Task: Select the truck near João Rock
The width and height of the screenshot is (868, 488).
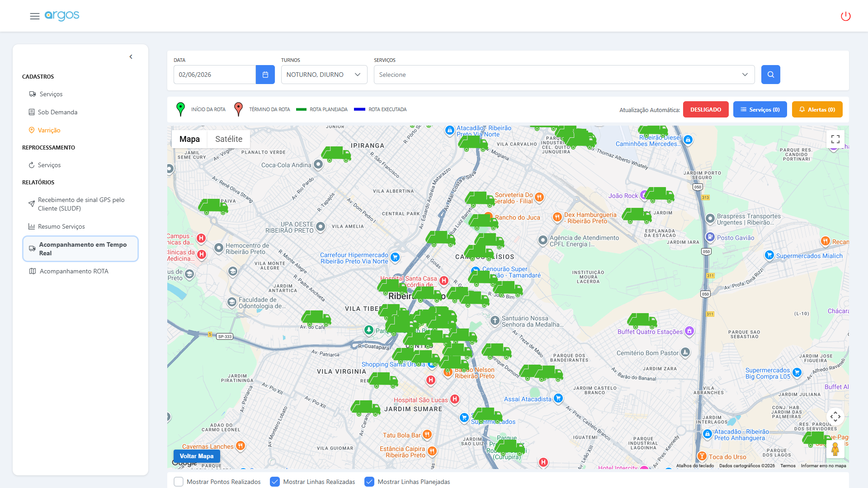Action: pos(659,195)
